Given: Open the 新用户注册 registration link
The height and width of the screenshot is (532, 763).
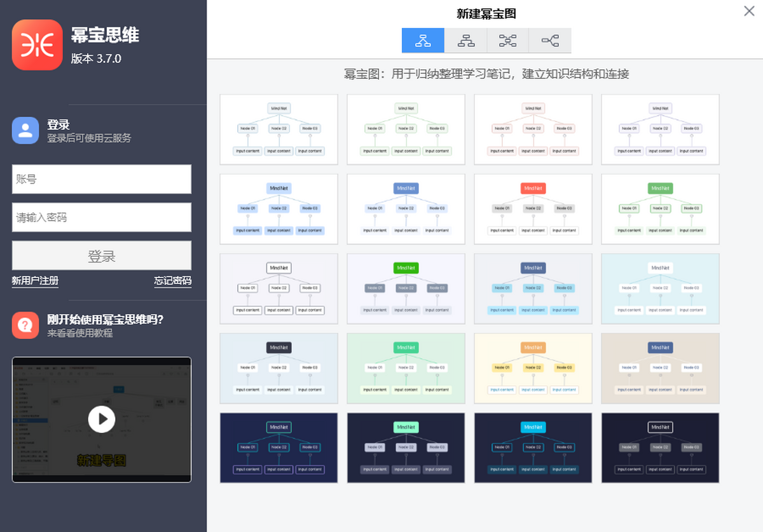Looking at the screenshot, I should tap(35, 281).
